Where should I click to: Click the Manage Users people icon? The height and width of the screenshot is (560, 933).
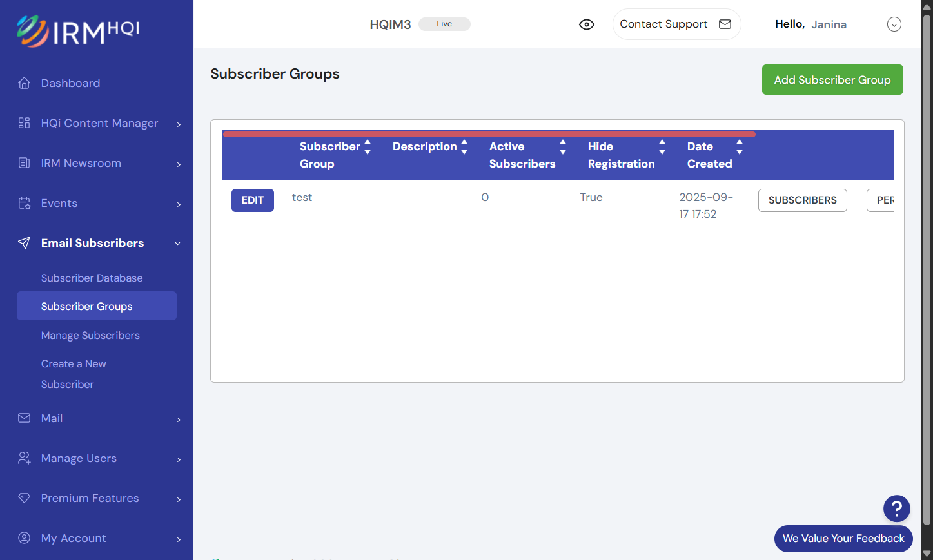click(x=25, y=458)
